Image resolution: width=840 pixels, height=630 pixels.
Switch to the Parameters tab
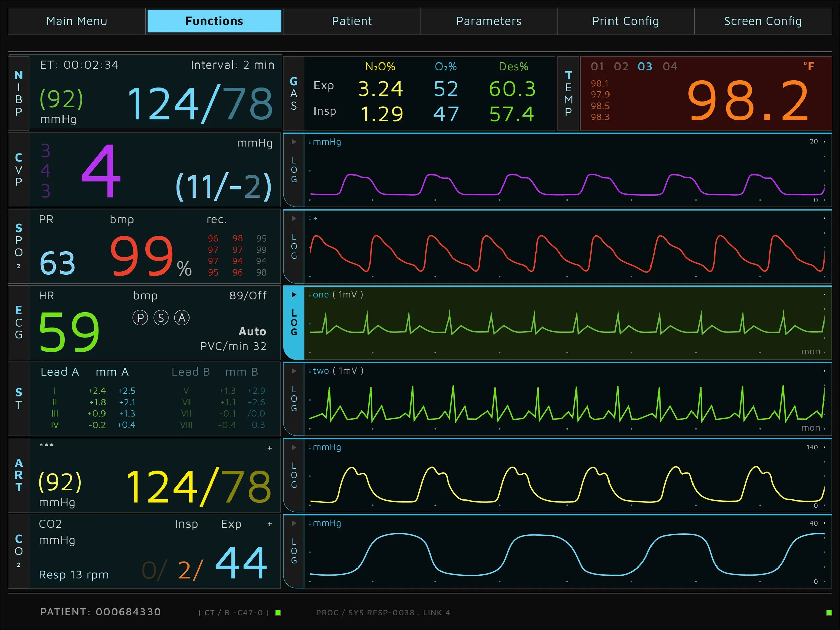[489, 21]
